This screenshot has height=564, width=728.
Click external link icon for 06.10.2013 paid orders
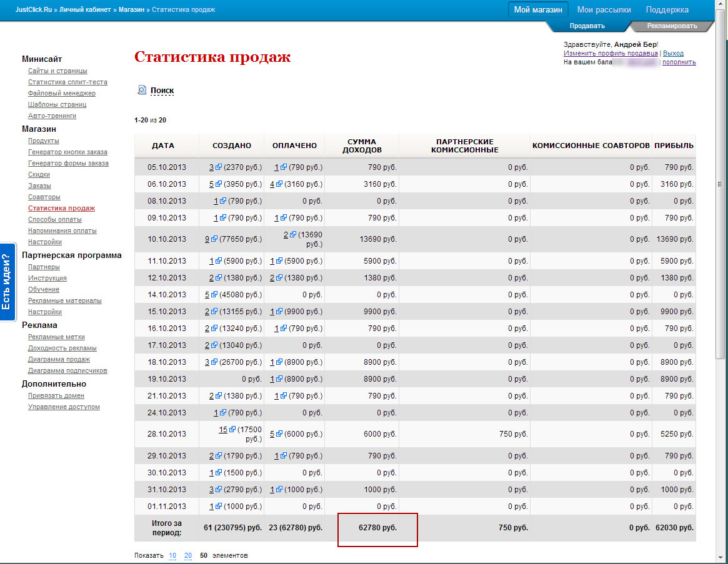(x=279, y=184)
